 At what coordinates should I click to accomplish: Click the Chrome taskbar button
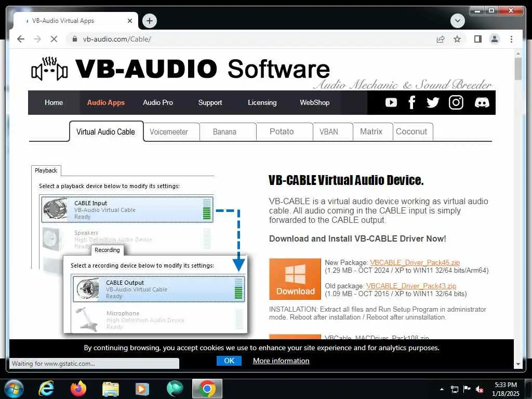pyautogui.click(x=207, y=389)
